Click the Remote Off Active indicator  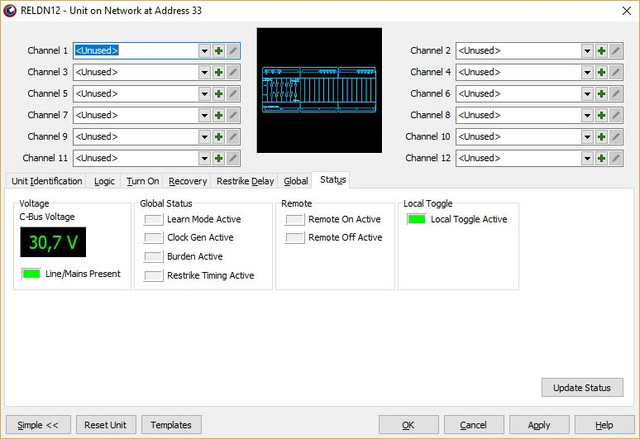pos(295,237)
